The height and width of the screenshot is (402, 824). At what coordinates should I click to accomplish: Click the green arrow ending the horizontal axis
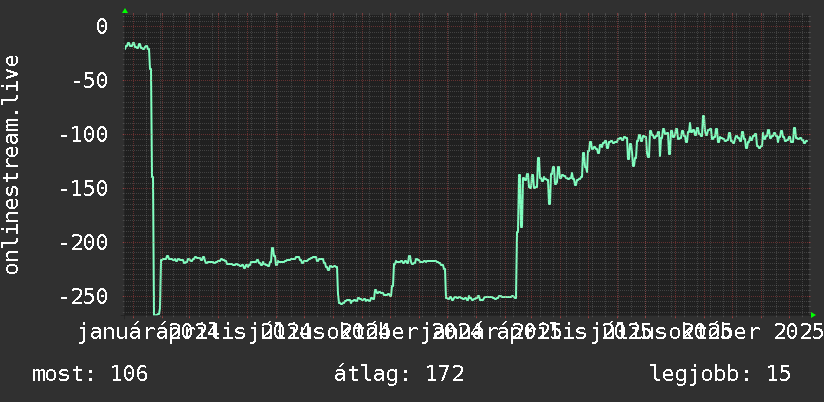(813, 315)
